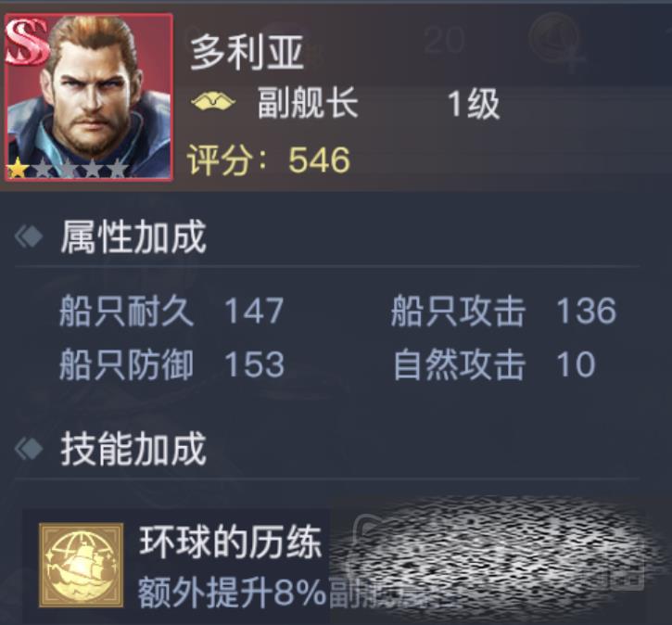Click the 船只攻击 136 stat

click(503, 311)
